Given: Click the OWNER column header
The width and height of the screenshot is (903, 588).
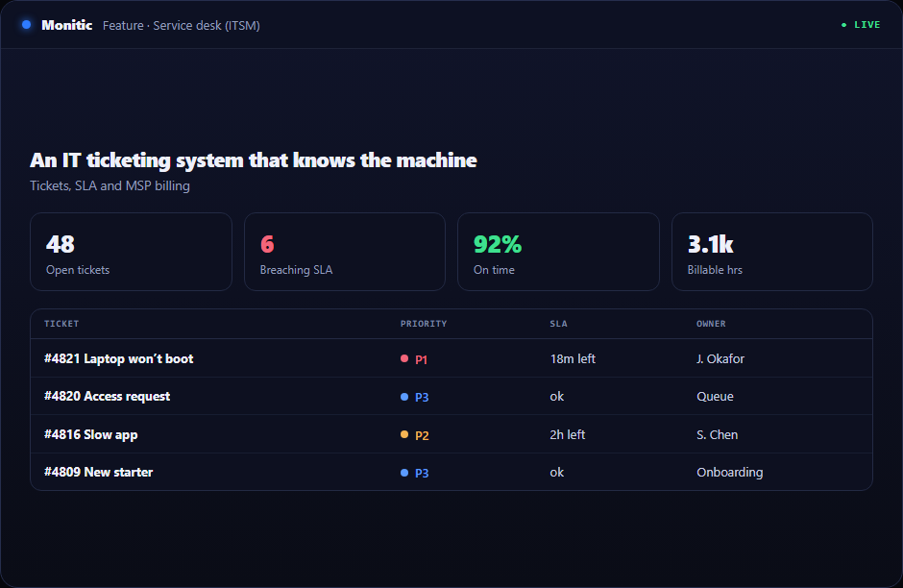Looking at the screenshot, I should [x=711, y=324].
